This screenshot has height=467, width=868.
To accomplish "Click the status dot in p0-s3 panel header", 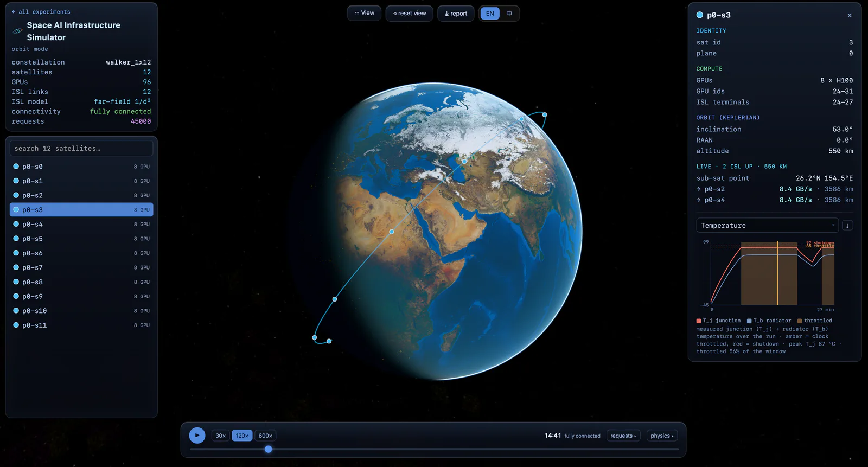I will pyautogui.click(x=700, y=15).
